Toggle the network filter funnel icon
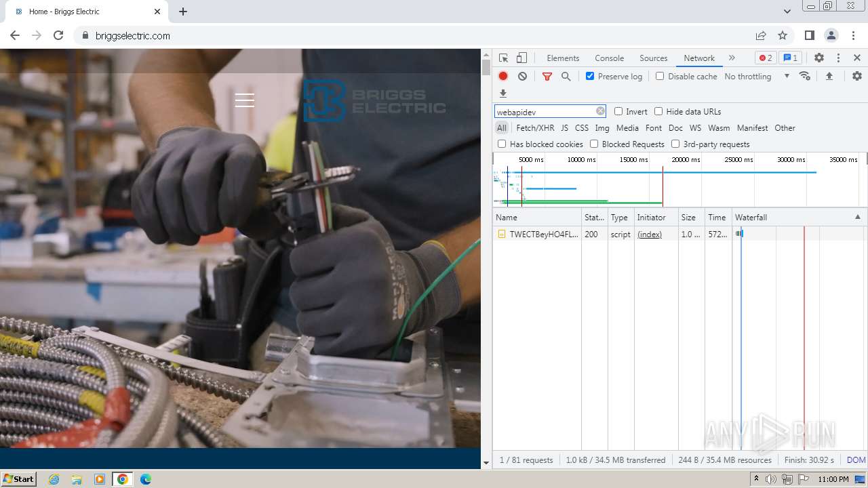 547,77
